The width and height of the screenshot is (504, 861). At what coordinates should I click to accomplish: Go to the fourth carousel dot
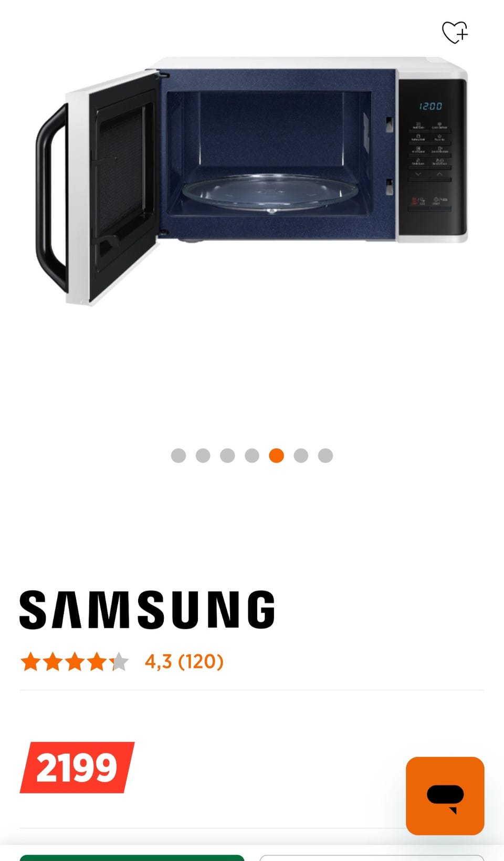(x=252, y=455)
